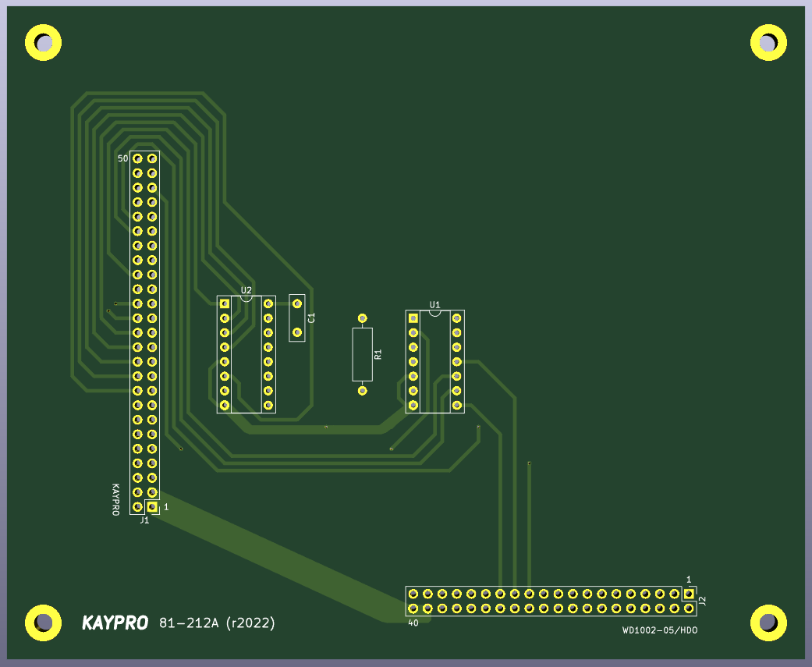Viewport: 812px width, 667px height.
Task: Click the top-left yellow mounting hole
Action: pos(44,42)
